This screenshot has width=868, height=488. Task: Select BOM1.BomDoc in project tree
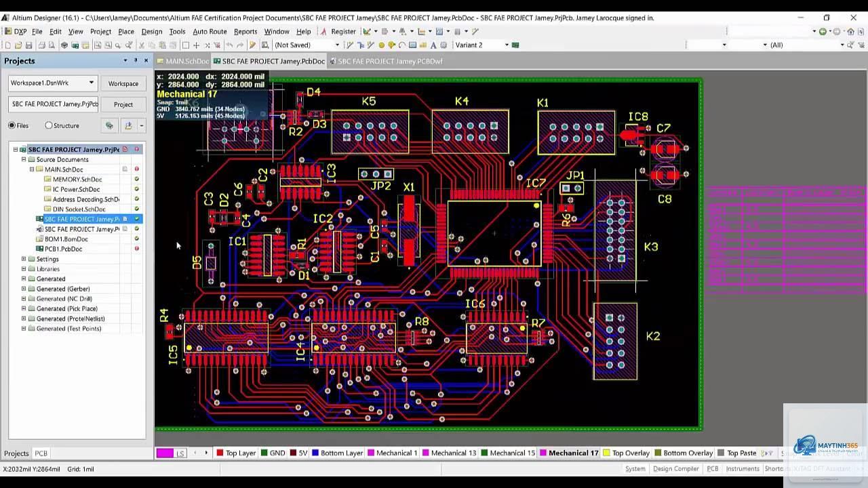pos(66,239)
